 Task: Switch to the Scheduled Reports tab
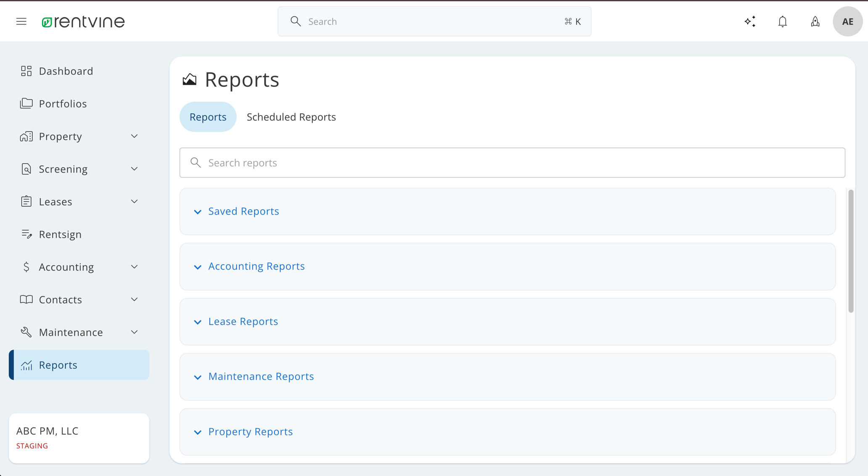[291, 117]
